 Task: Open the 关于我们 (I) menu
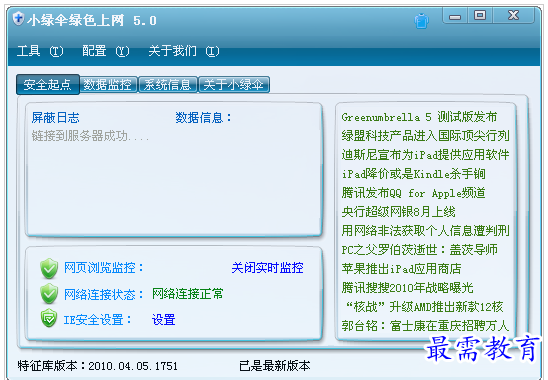(184, 51)
